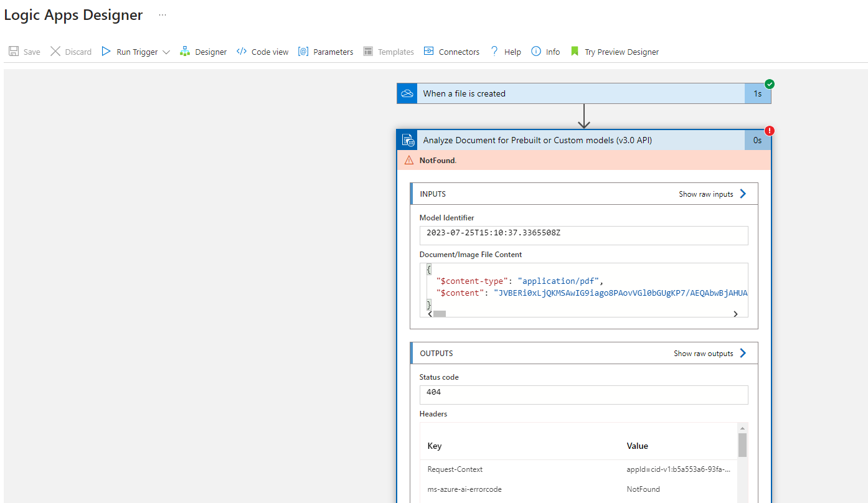Click the Request-Context header key
The width and height of the screenshot is (868, 503).
455,469
